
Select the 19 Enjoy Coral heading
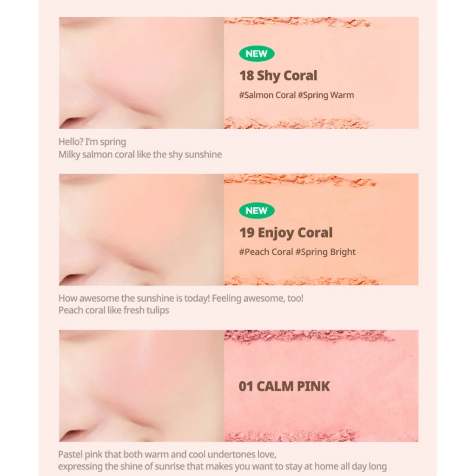tap(286, 233)
